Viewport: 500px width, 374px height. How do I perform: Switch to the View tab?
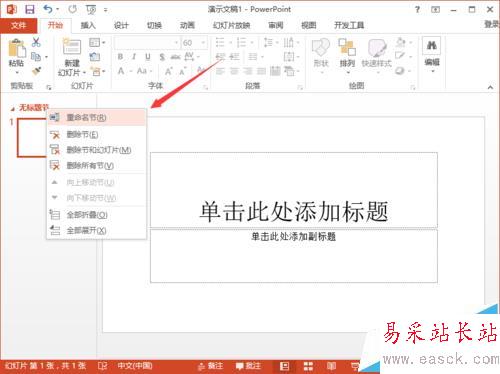(309, 25)
